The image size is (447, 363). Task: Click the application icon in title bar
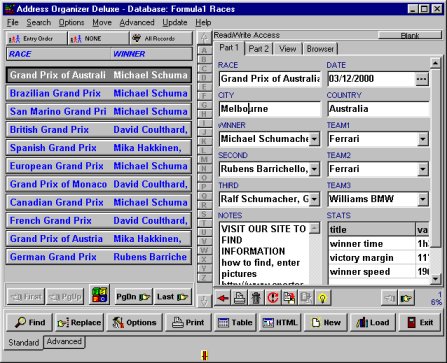click(10, 9)
